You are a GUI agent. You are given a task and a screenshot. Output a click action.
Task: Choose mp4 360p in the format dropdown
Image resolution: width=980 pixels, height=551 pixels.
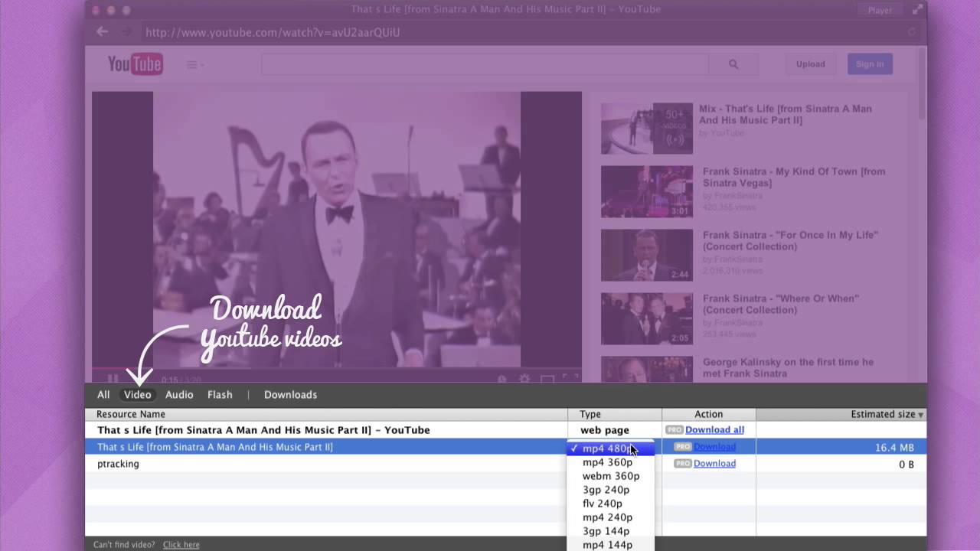pos(610,462)
